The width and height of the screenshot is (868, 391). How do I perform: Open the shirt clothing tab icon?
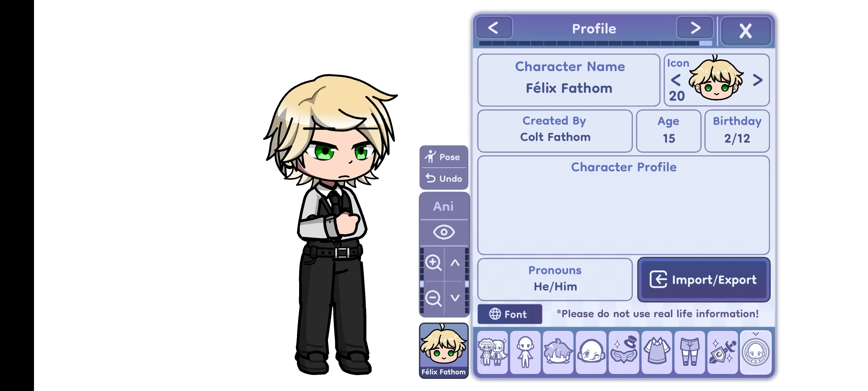coord(657,352)
